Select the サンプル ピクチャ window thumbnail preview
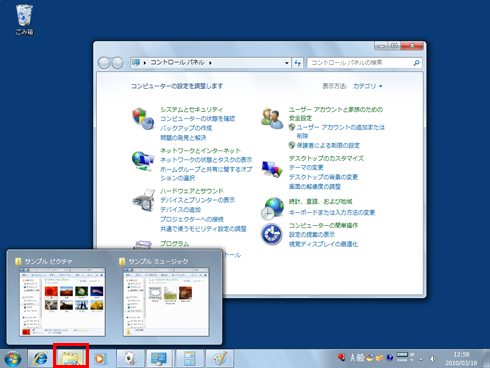 [x=62, y=302]
